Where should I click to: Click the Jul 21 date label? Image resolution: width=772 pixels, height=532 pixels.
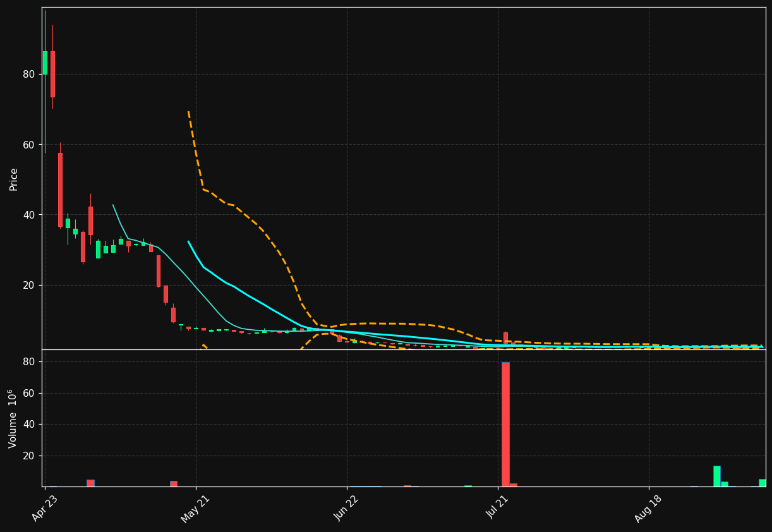[x=498, y=507]
